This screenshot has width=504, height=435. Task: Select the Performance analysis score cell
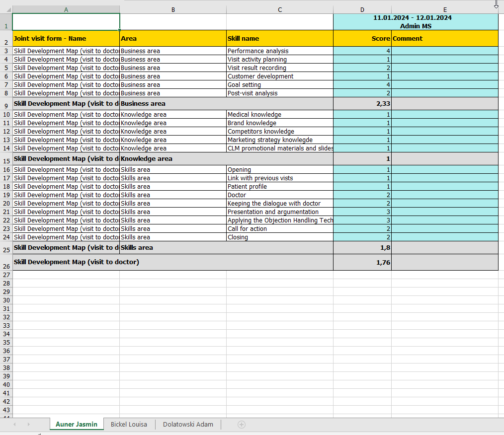(362, 51)
